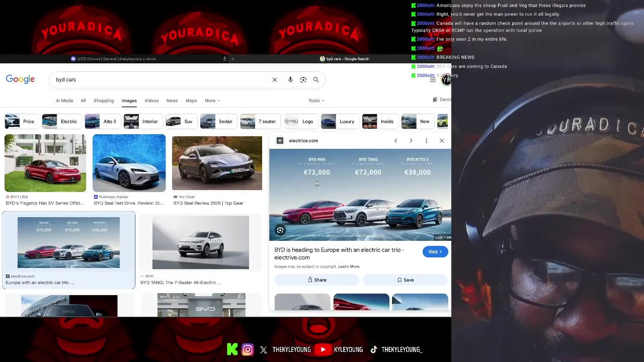Image resolution: width=644 pixels, height=362 pixels.
Task: Filter images by Luxury chip
Action: [339, 122]
